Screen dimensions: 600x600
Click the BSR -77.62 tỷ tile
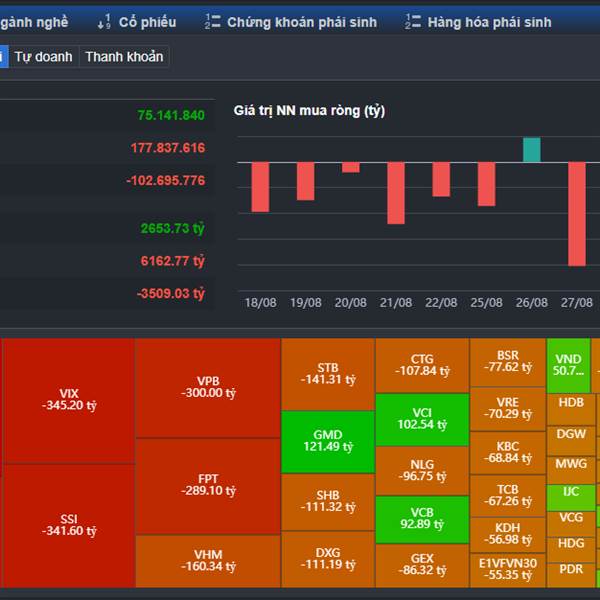point(508,362)
